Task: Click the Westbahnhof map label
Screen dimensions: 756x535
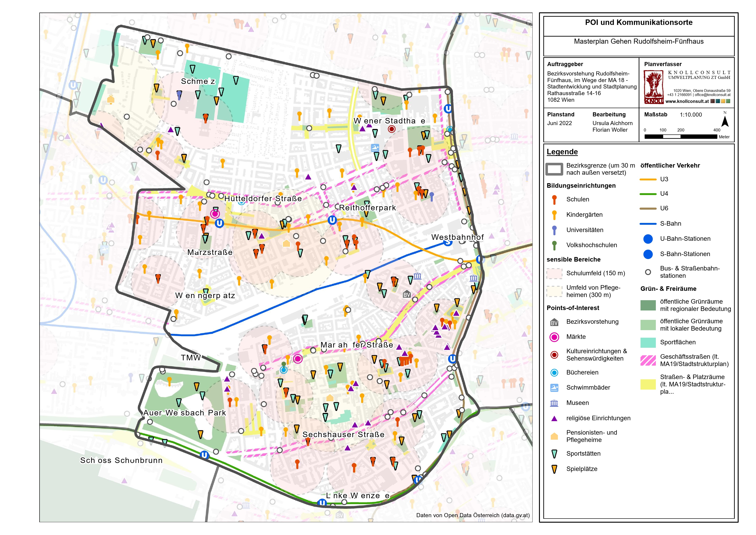Action: 457,237
